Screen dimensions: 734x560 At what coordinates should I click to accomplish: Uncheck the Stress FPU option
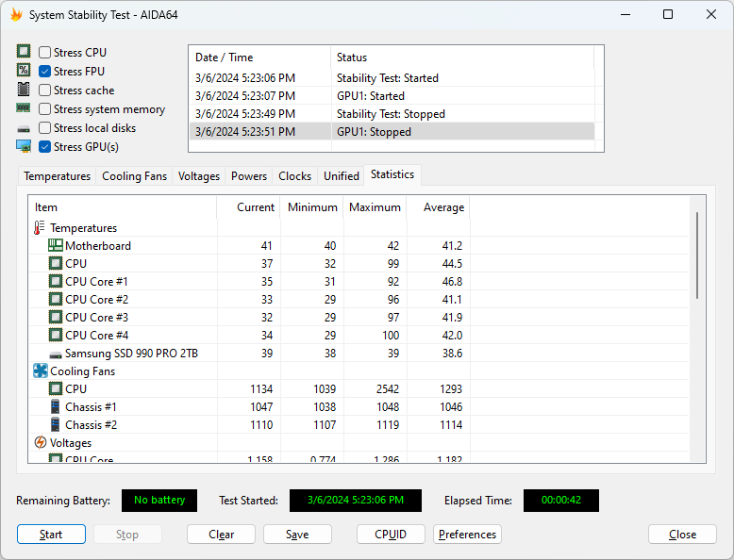coord(45,72)
